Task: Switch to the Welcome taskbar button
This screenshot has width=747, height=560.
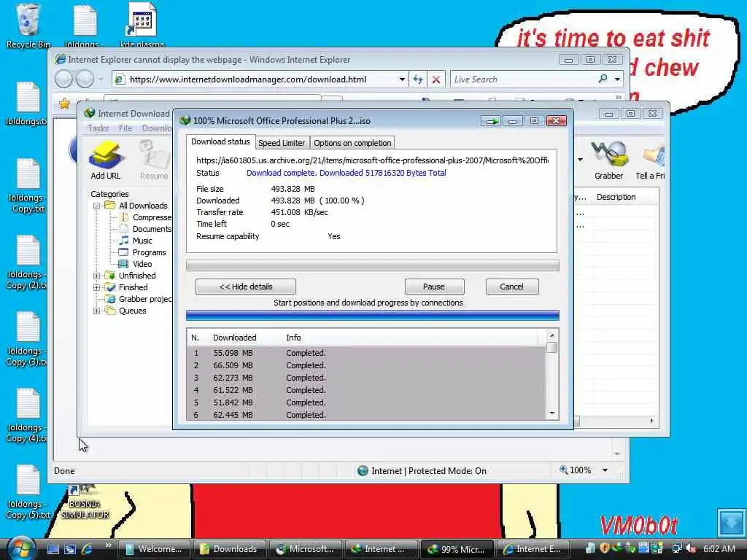Action: click(x=153, y=549)
